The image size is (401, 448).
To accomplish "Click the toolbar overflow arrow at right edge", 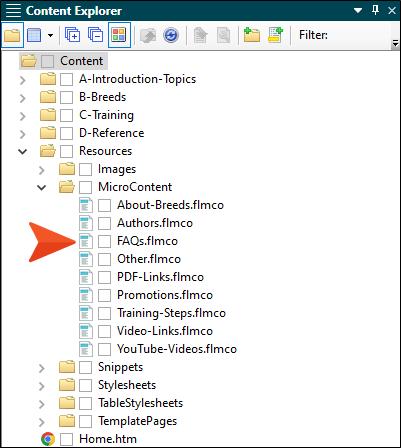I will click(395, 43).
